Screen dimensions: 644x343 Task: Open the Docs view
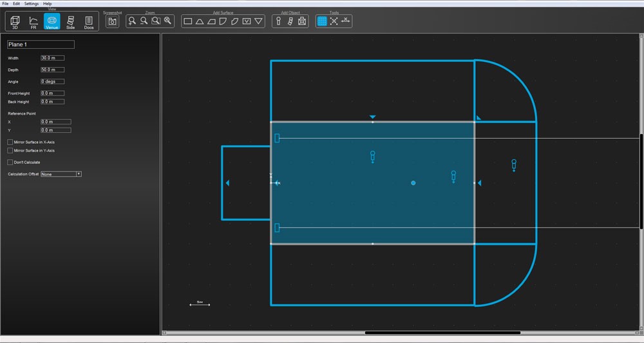[89, 22]
